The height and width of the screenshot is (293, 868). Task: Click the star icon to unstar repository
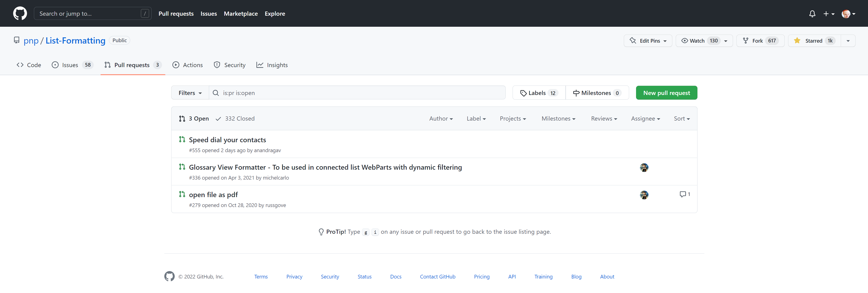(x=797, y=41)
